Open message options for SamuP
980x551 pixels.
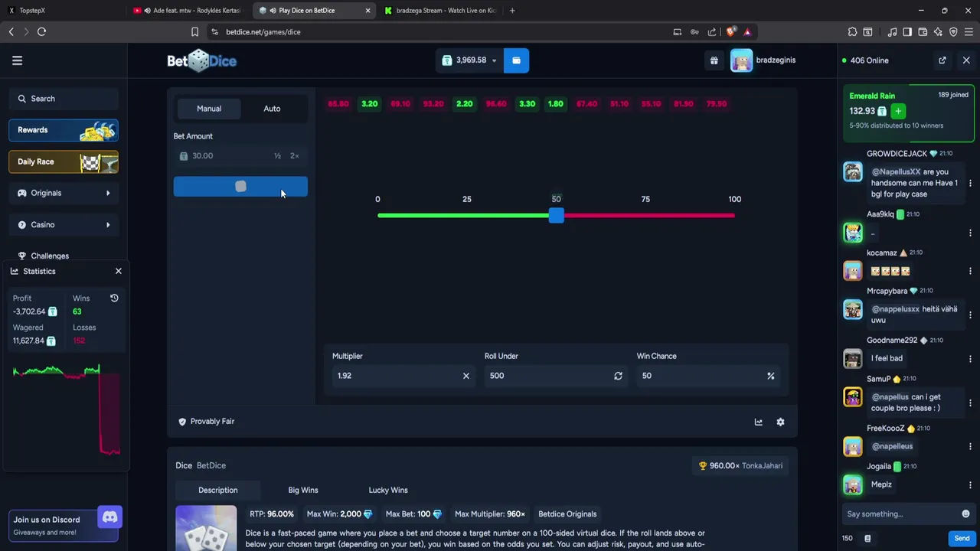pyautogui.click(x=970, y=403)
